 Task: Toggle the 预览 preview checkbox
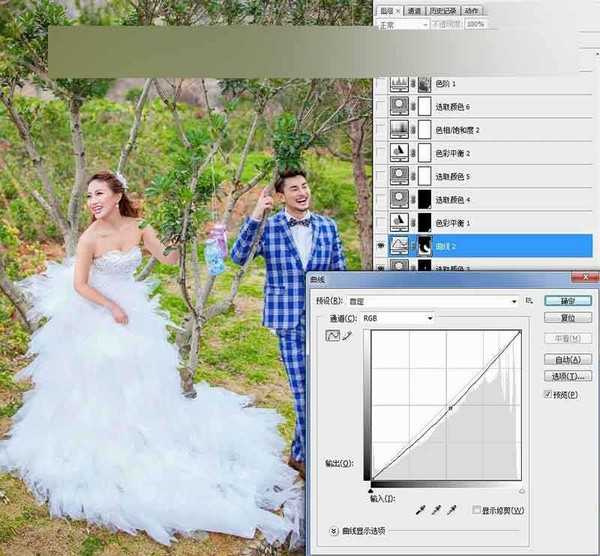[548, 395]
